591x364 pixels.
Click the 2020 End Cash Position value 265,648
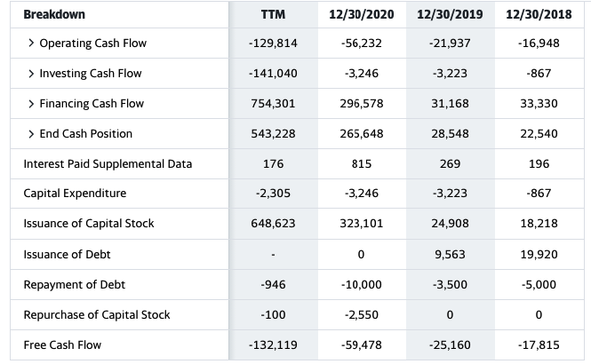point(362,134)
